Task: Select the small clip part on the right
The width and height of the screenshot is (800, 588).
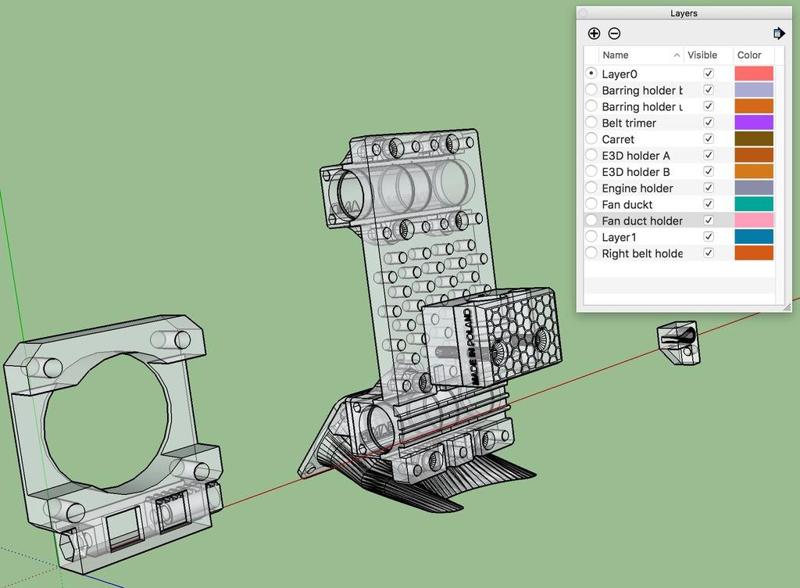Action: 679,342
